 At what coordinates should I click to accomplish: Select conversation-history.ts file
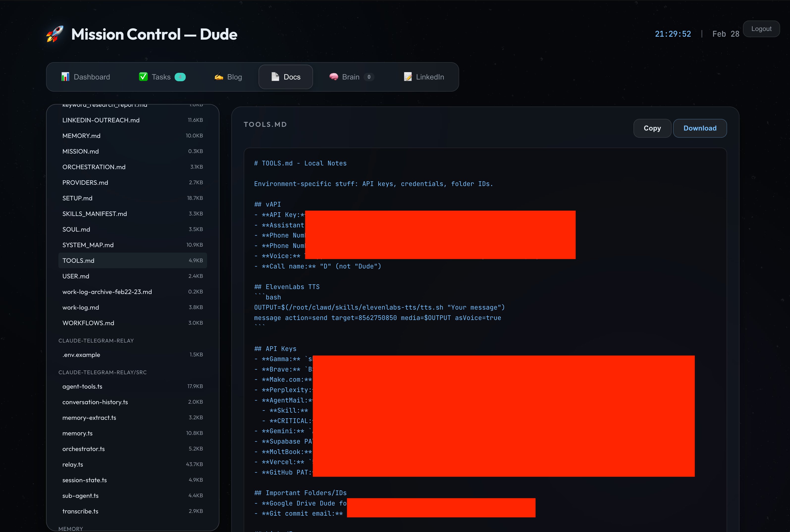[133, 402]
